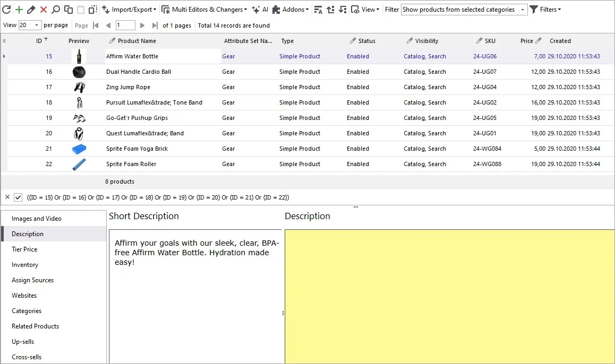
Task: Click the dashed-square clone icon in the toolbar
Action: click(x=93, y=10)
